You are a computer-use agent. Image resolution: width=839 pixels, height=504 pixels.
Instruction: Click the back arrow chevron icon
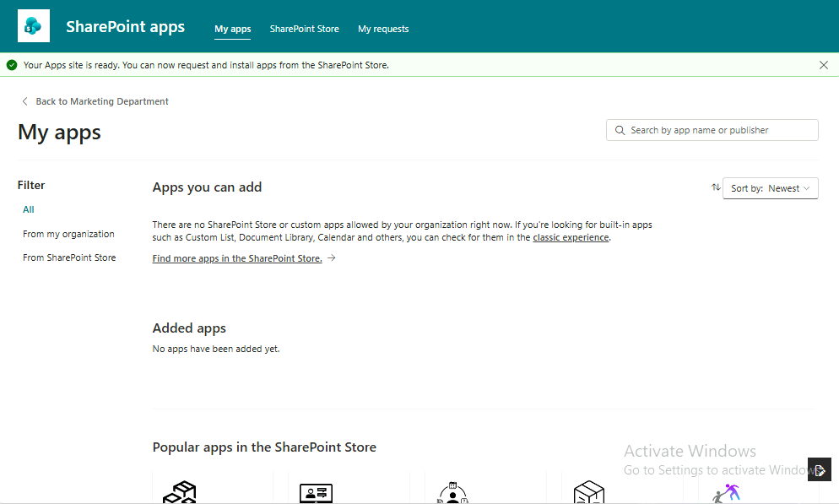[24, 101]
